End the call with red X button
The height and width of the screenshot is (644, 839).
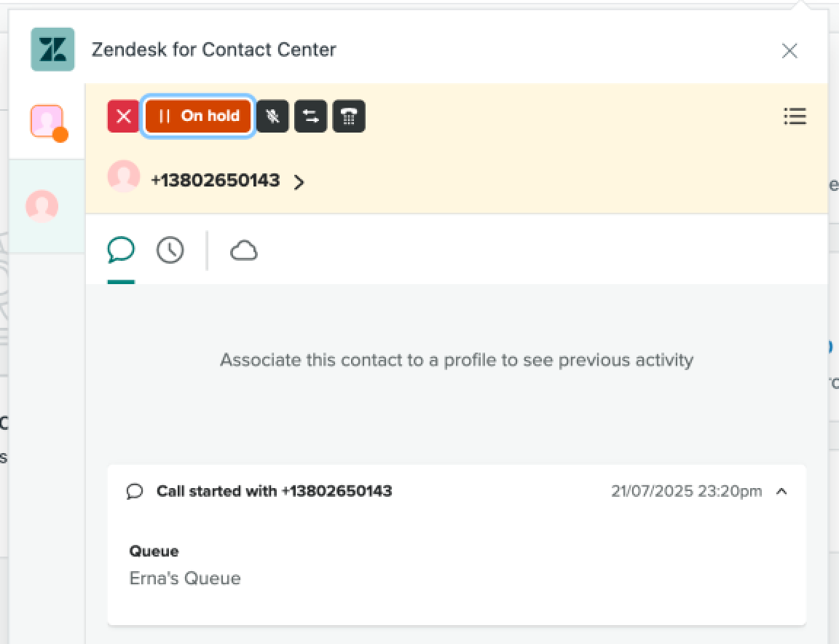click(123, 117)
